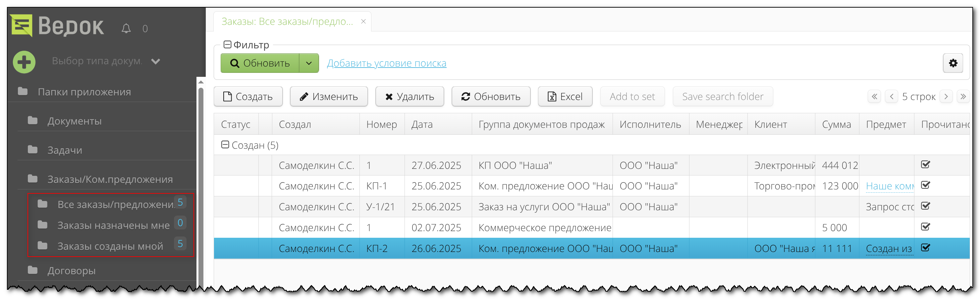Toggle read checkbox for order dated 27.06.2025
The height and width of the screenshot is (301, 980).
925,165
